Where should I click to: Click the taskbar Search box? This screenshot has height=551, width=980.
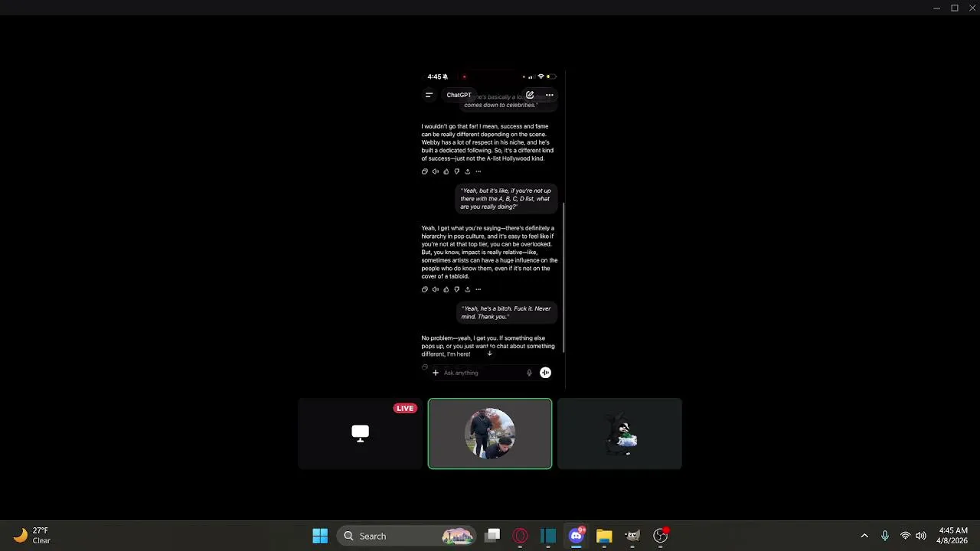(x=407, y=536)
